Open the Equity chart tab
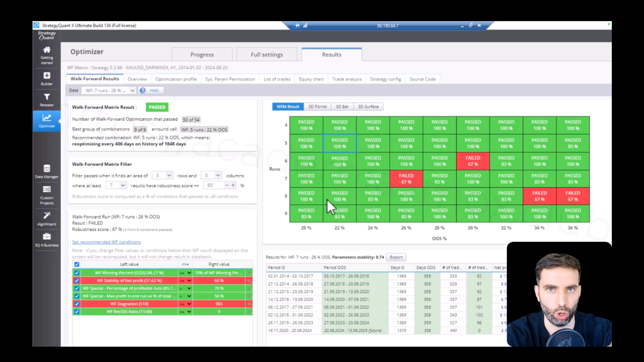The width and height of the screenshot is (644, 362). 311,79
